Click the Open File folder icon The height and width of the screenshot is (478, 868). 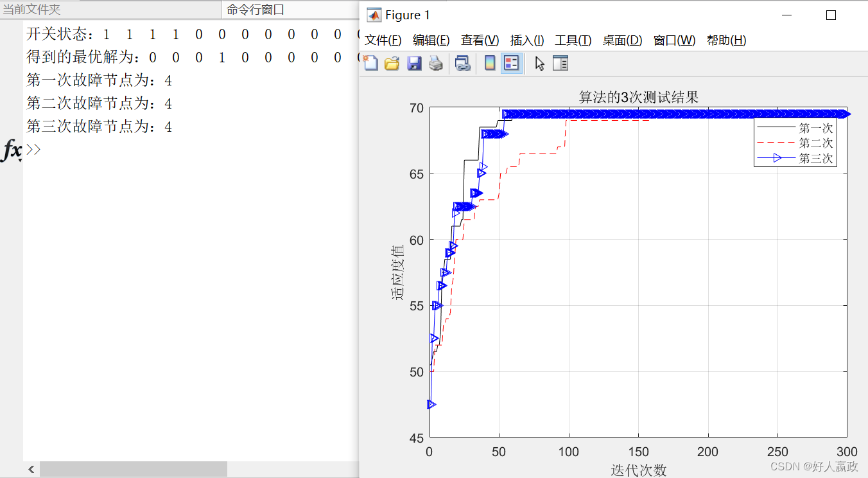pyautogui.click(x=392, y=63)
